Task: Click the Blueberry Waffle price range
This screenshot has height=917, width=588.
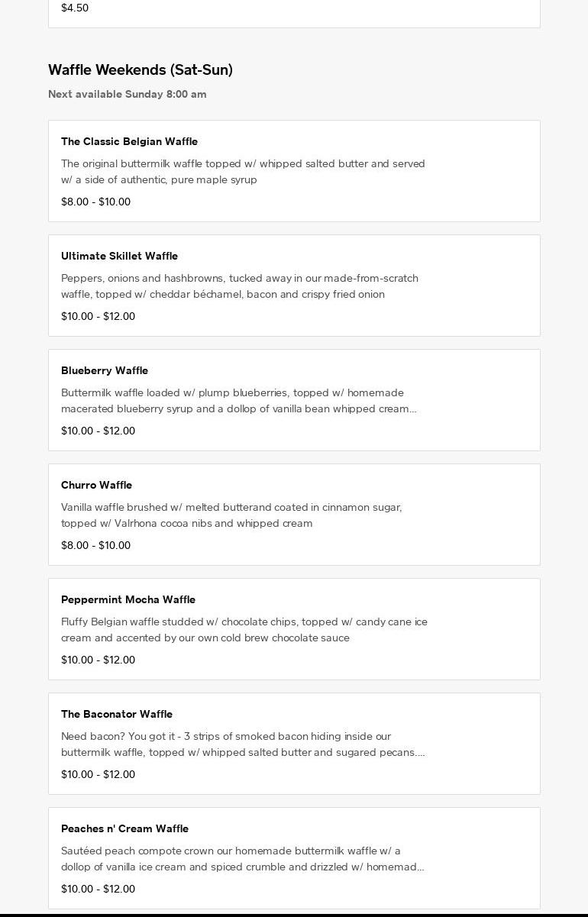Action: click(x=98, y=431)
